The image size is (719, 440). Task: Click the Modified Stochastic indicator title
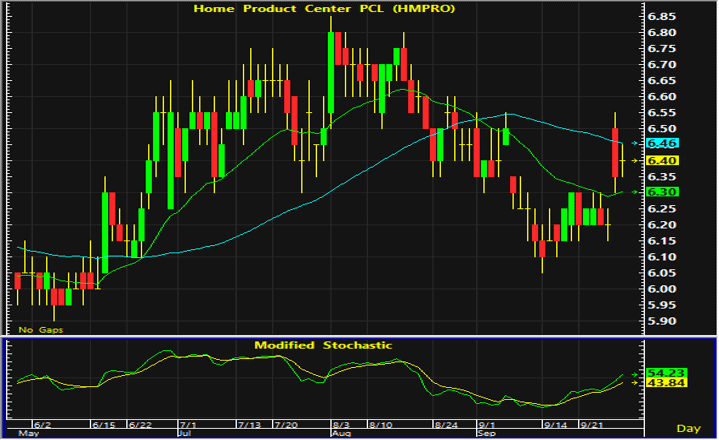pyautogui.click(x=323, y=345)
